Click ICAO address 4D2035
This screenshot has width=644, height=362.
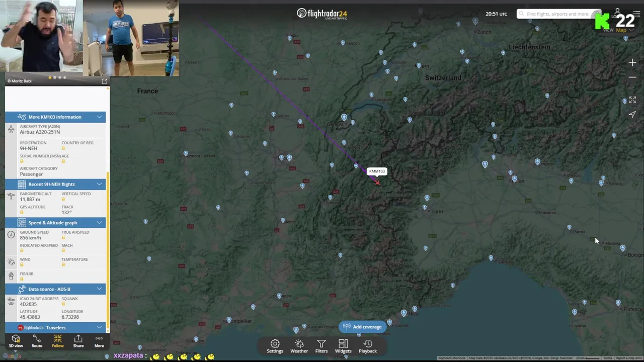(x=28, y=305)
